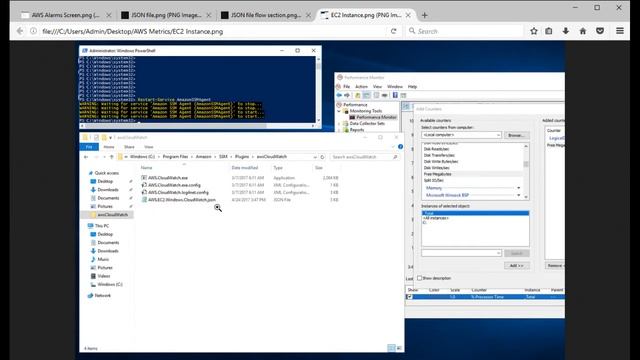Close the JSON file.png tab

[x=209, y=15]
